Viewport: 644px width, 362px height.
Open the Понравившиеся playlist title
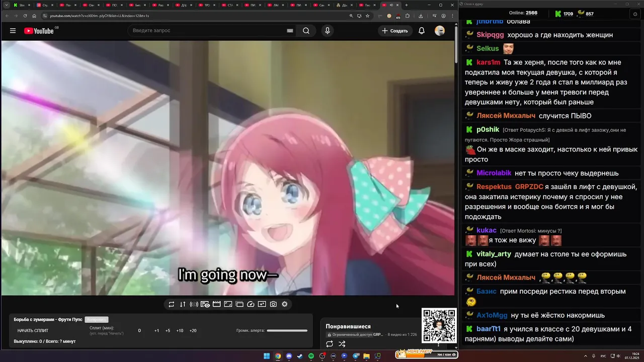[x=348, y=327]
